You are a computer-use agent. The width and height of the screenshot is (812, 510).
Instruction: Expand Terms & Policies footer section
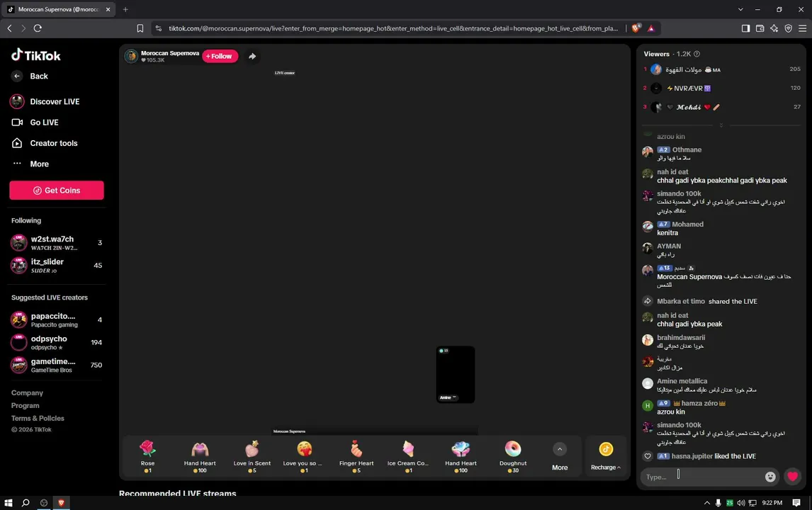click(38, 418)
